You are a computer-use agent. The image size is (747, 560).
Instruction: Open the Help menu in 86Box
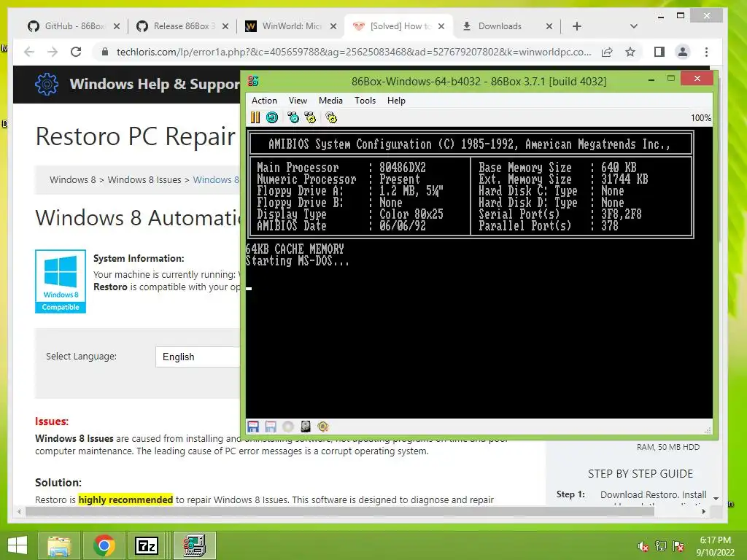tap(396, 101)
